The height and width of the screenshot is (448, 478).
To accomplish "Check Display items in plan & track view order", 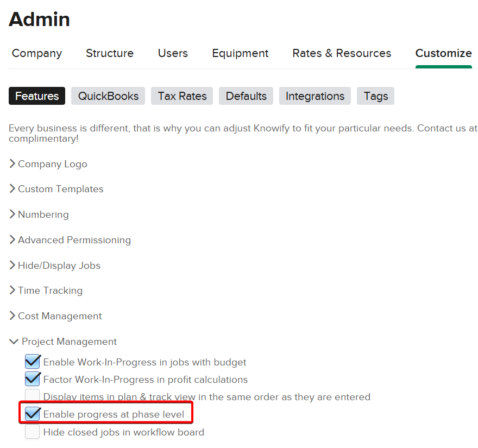I will (33, 396).
